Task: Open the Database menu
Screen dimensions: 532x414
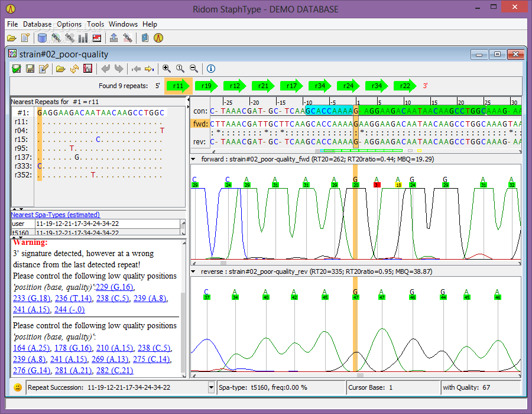Action: point(37,24)
